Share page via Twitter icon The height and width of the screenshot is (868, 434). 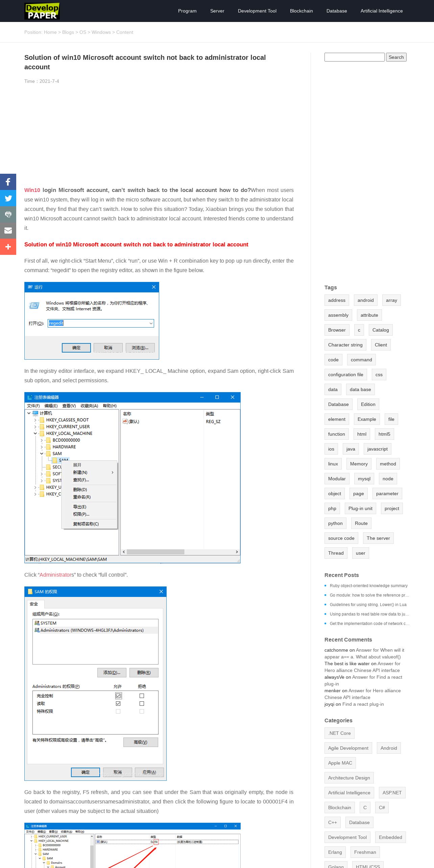point(8,198)
